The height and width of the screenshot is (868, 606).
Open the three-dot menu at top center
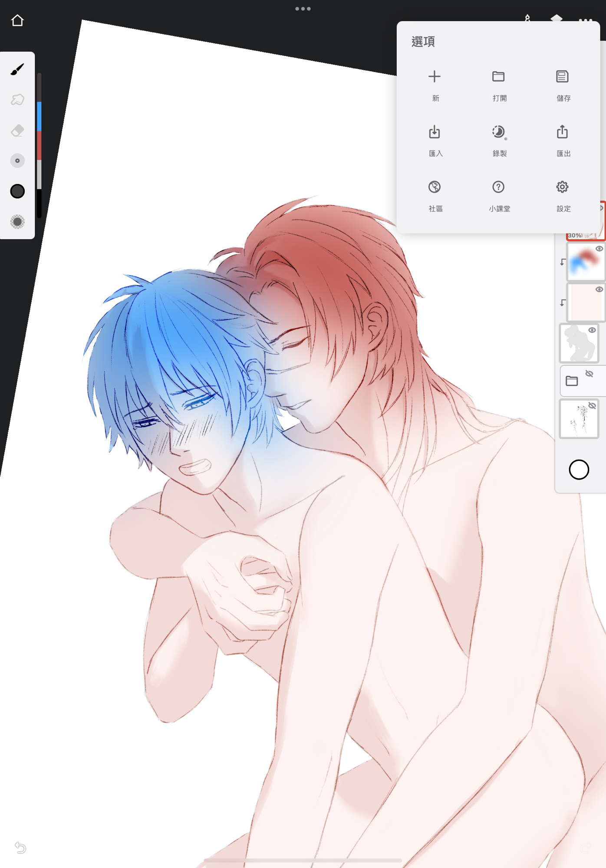[x=303, y=9]
